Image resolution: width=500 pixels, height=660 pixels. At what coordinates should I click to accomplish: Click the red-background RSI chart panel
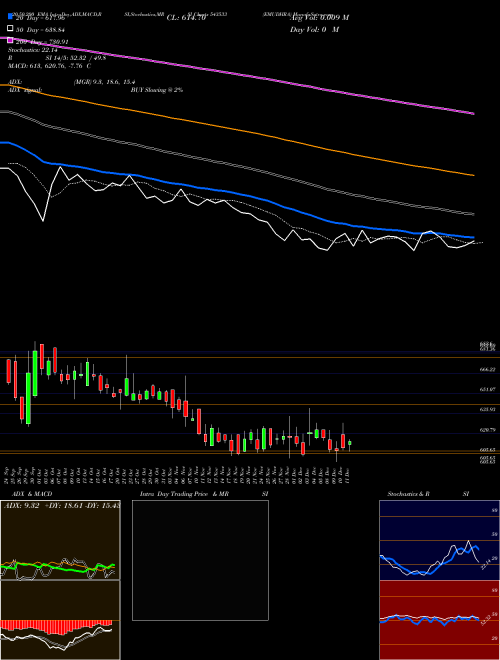[439, 620]
